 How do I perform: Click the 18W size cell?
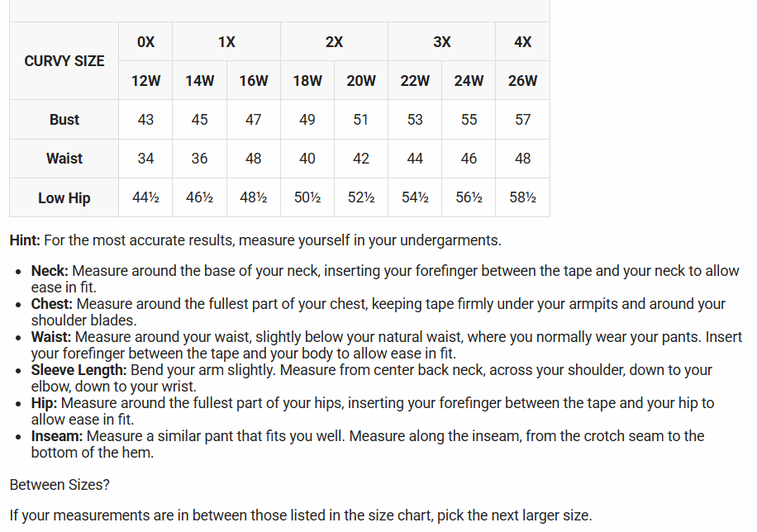307,81
